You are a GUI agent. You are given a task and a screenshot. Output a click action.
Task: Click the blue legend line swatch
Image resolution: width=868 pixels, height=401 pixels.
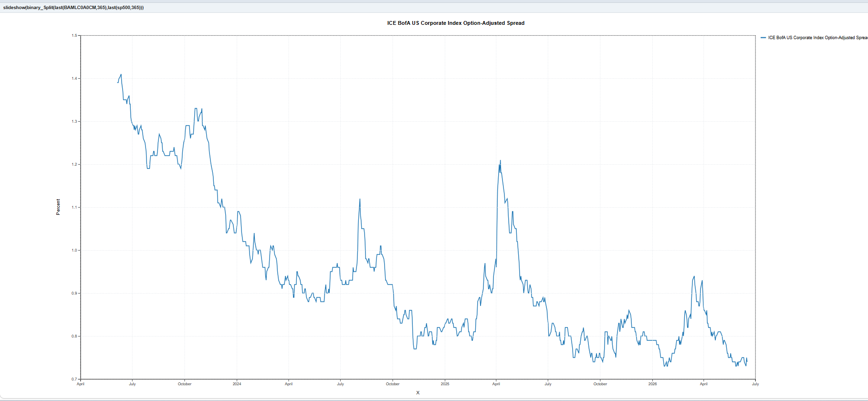(763, 38)
